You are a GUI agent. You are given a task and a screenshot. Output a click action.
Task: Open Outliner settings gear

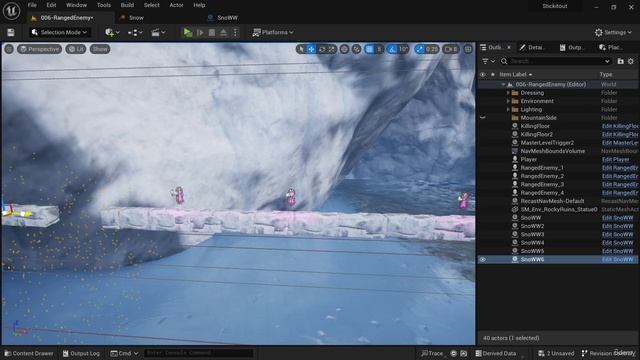tap(631, 61)
